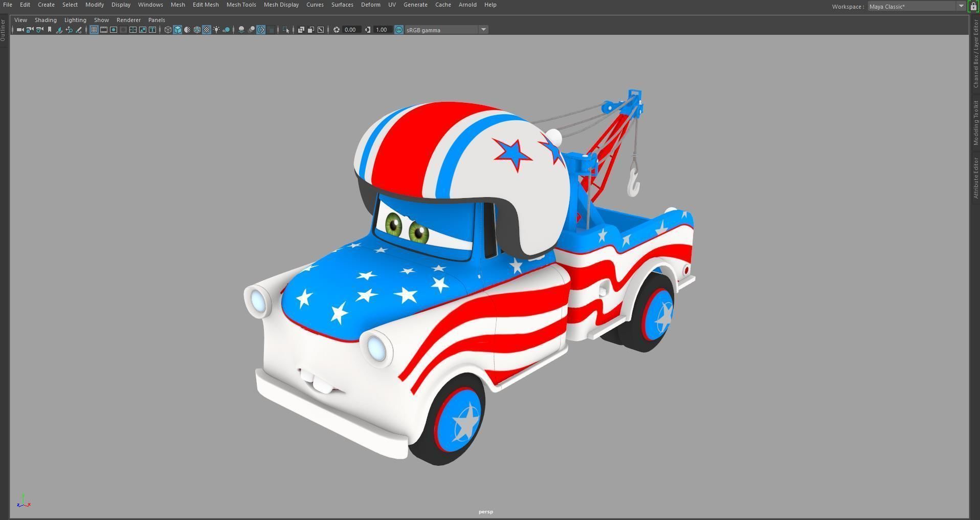980x520 pixels.
Task: Open the panel Show menu
Action: pyautogui.click(x=101, y=20)
